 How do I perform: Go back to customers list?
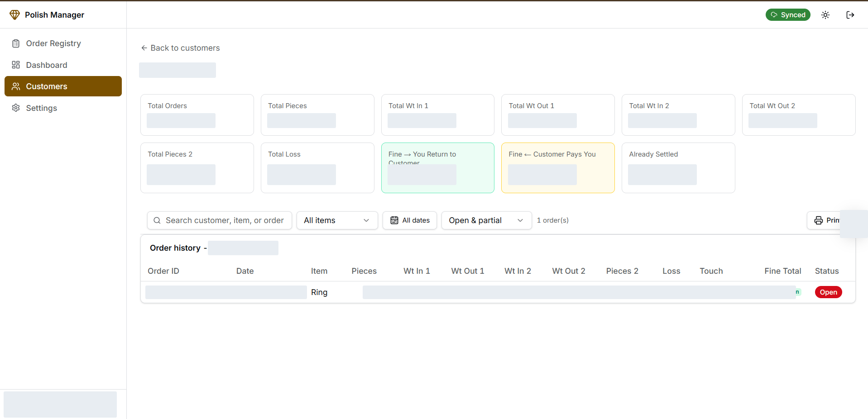click(180, 48)
